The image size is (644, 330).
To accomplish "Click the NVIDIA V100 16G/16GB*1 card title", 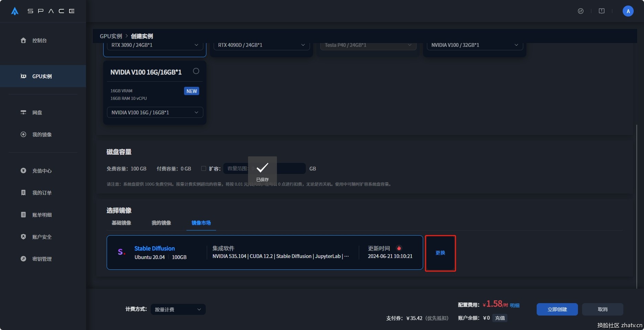I will coord(146,72).
